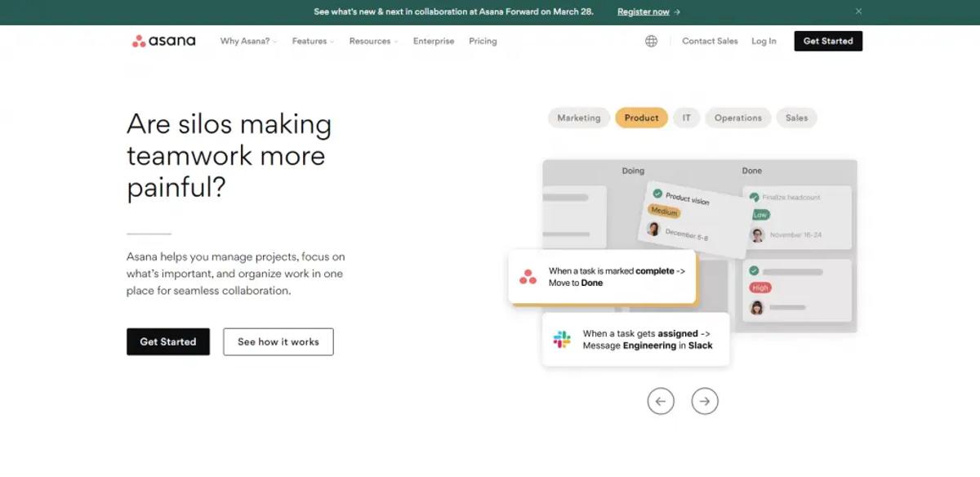
Task: Click the High priority tag
Action: point(760,288)
